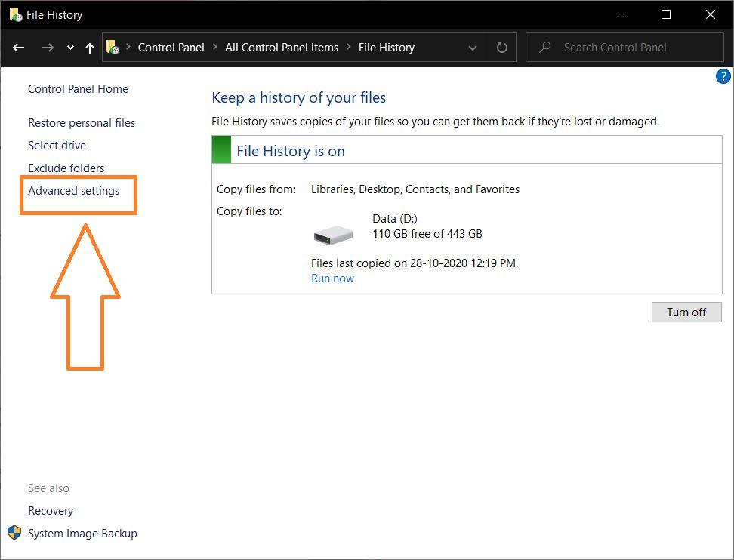Screen dimensions: 734x560
Task: Refresh the File History page
Action: click(502, 48)
